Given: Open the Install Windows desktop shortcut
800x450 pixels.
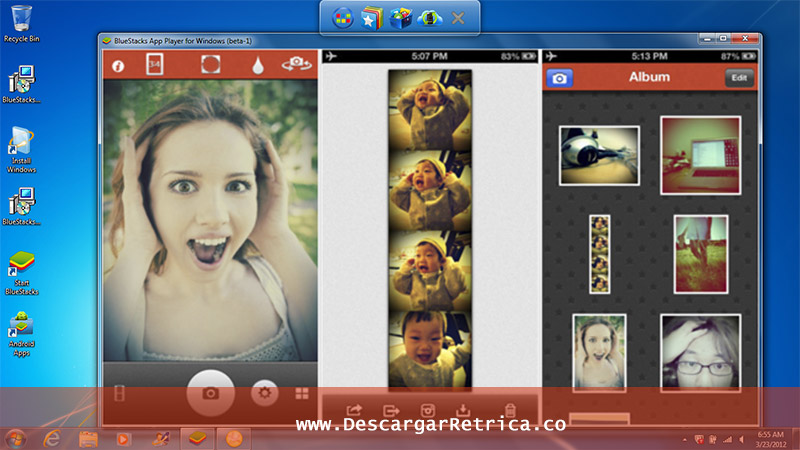Looking at the screenshot, I should pyautogui.click(x=21, y=150).
